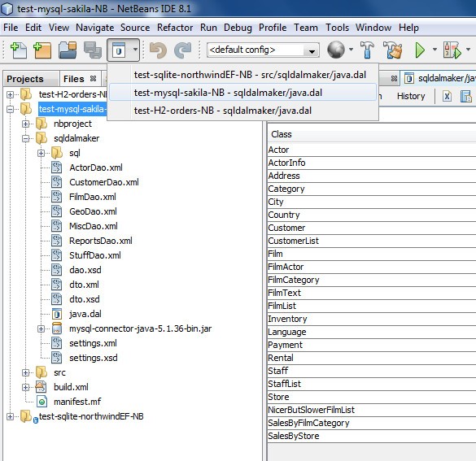
Task: Open the Tools menu
Action: pyautogui.click(x=337, y=28)
